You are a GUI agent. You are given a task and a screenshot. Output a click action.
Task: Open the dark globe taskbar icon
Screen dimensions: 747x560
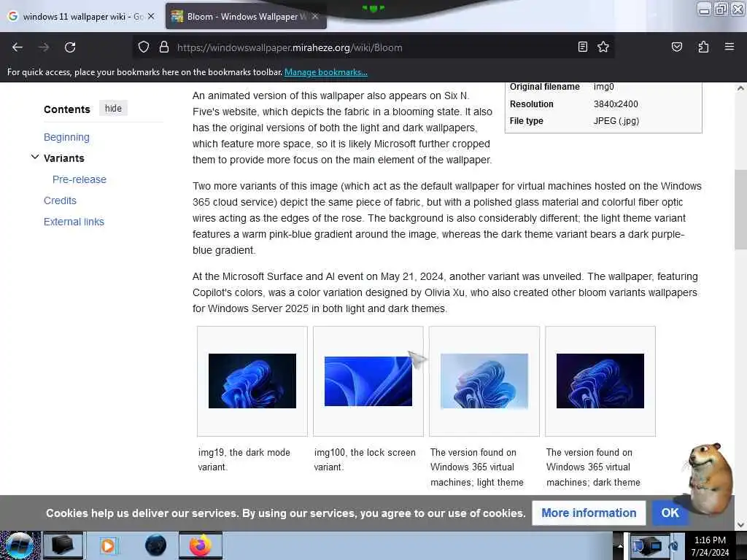[156, 545]
